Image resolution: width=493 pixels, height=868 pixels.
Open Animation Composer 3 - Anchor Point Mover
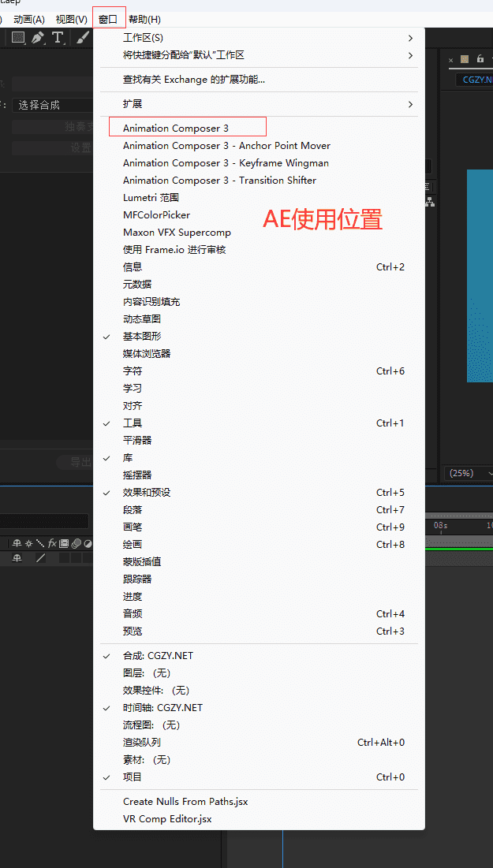pos(259,146)
